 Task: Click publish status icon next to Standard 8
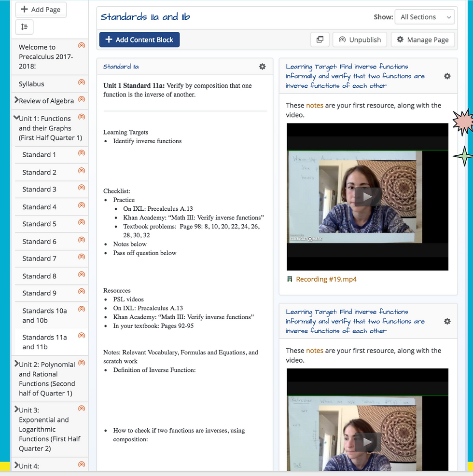82,274
